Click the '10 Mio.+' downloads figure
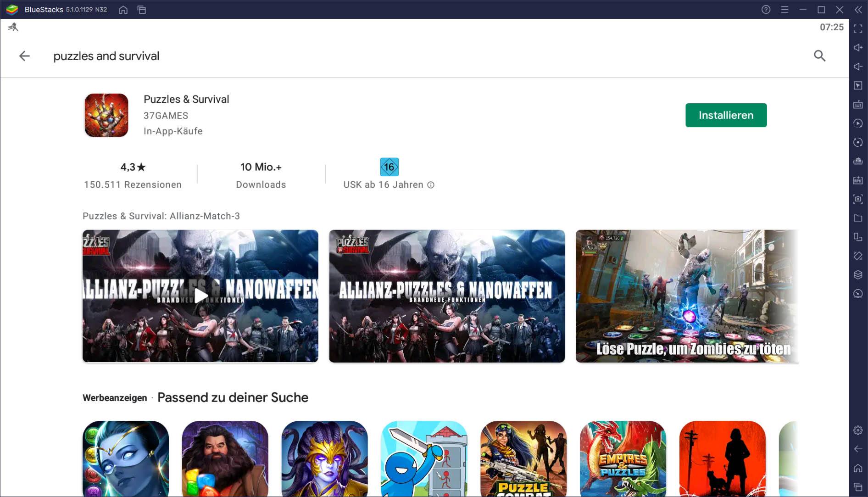The width and height of the screenshot is (868, 497). (261, 167)
